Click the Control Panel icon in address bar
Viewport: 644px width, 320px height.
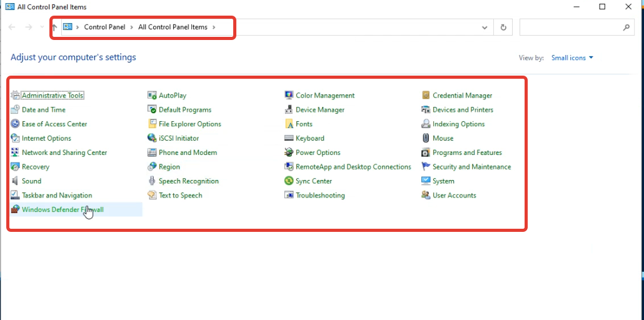point(68,27)
